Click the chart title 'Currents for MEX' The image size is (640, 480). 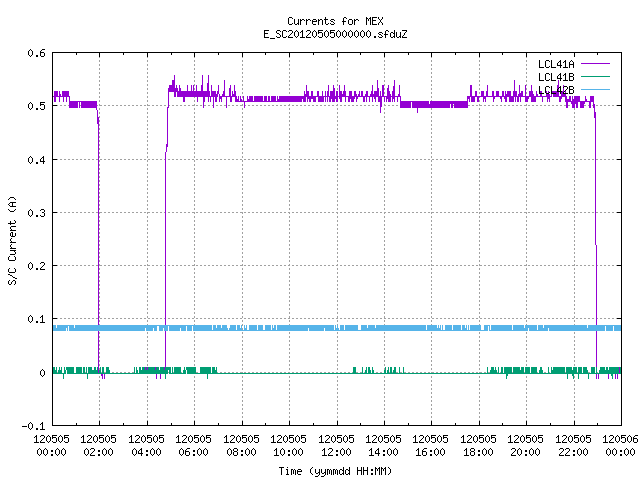(x=335, y=21)
